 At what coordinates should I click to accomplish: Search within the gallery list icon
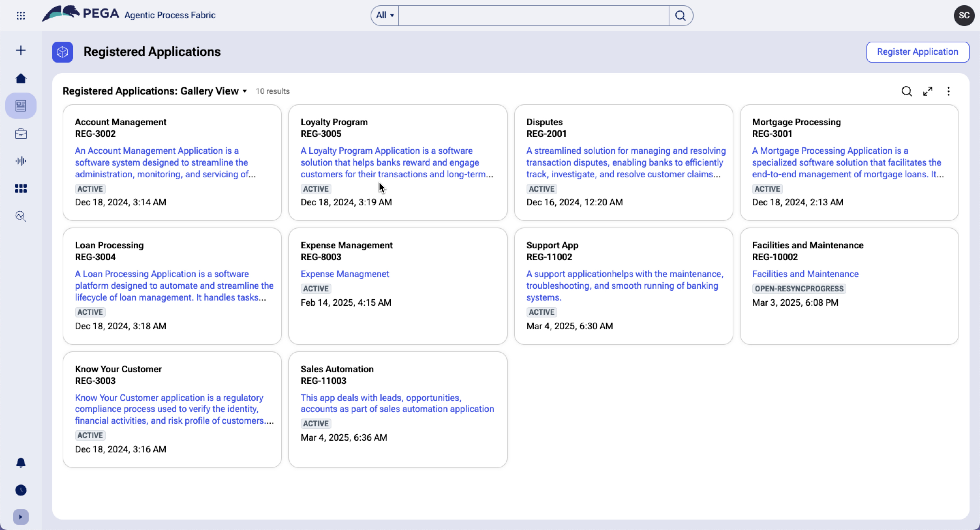click(x=907, y=91)
